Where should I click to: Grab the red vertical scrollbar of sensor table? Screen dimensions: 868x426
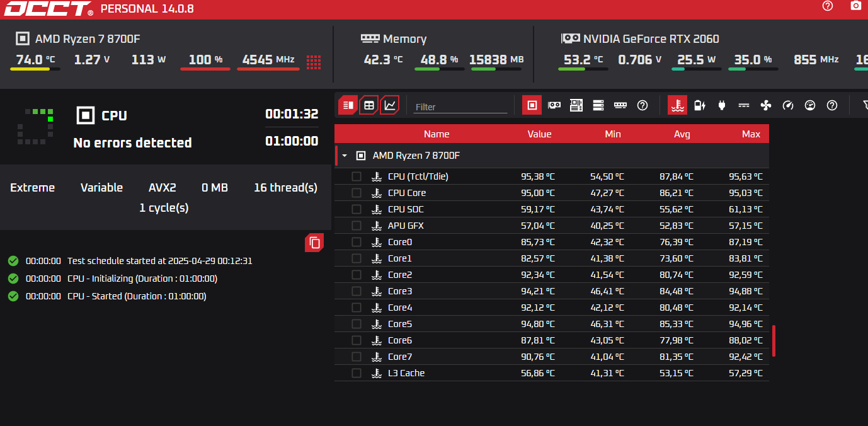(x=774, y=341)
